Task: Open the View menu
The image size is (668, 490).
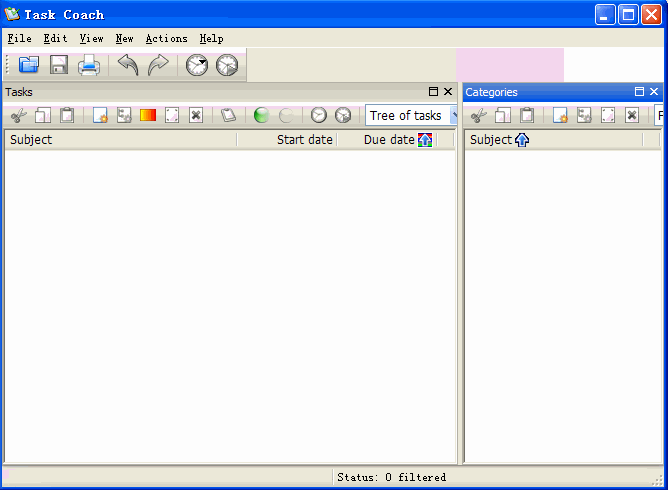Action: pos(91,38)
